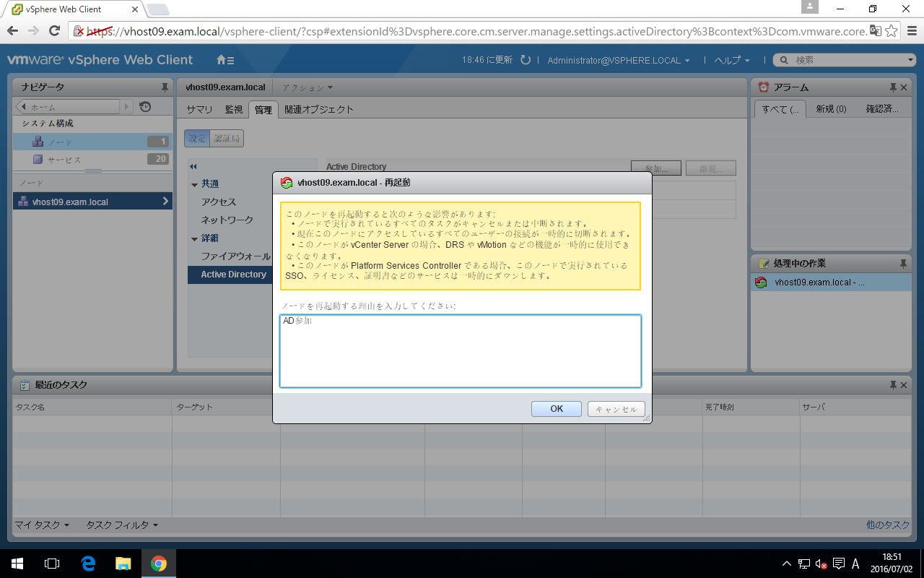This screenshot has width=924, height=578.
Task: Collapse the 詳細 section
Action: [x=195, y=239]
